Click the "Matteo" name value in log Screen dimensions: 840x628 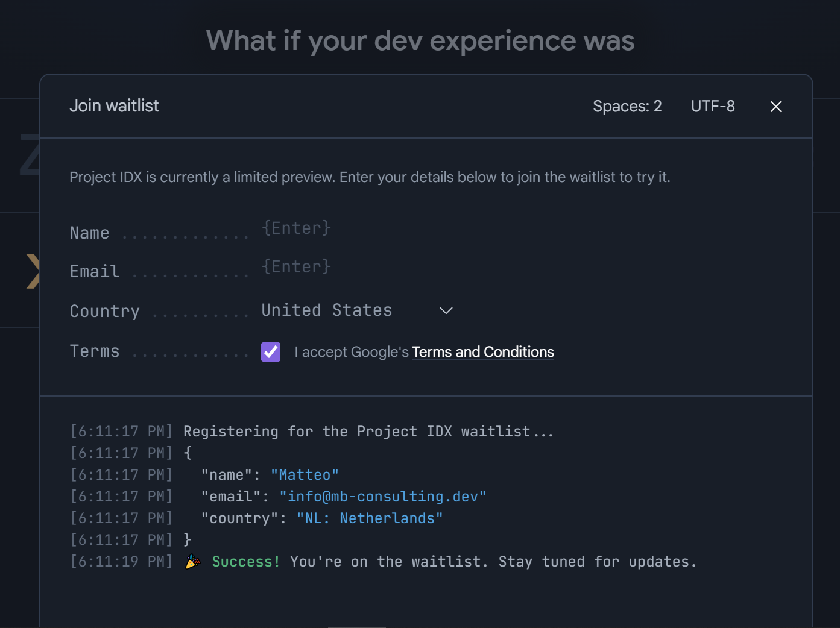tap(305, 475)
